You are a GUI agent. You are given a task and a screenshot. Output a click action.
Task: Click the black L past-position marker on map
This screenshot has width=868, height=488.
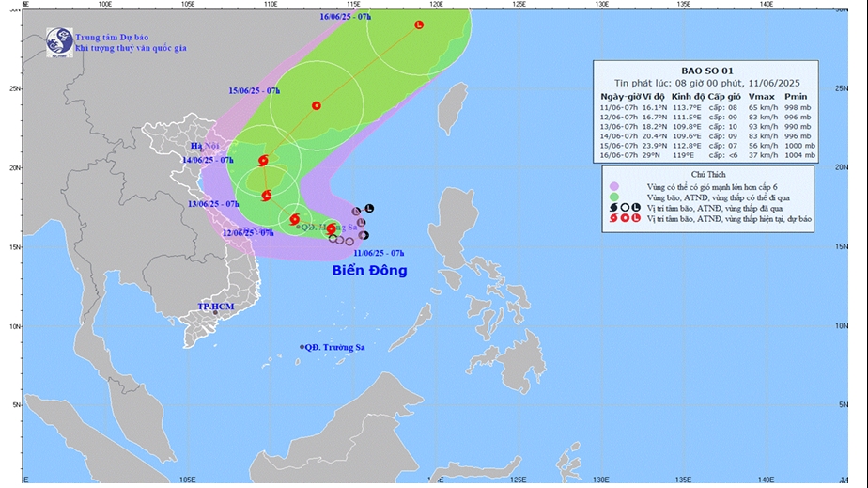click(x=369, y=208)
